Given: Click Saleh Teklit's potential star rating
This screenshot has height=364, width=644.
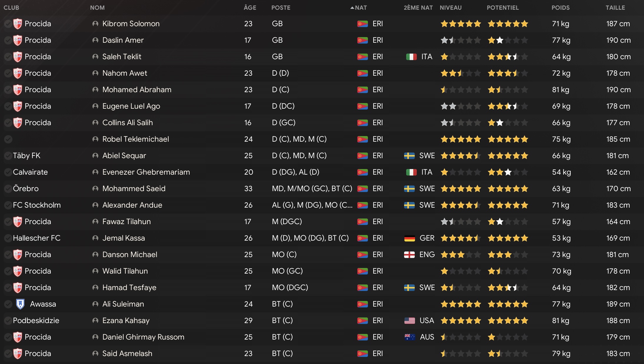Looking at the screenshot, I should click(507, 57).
